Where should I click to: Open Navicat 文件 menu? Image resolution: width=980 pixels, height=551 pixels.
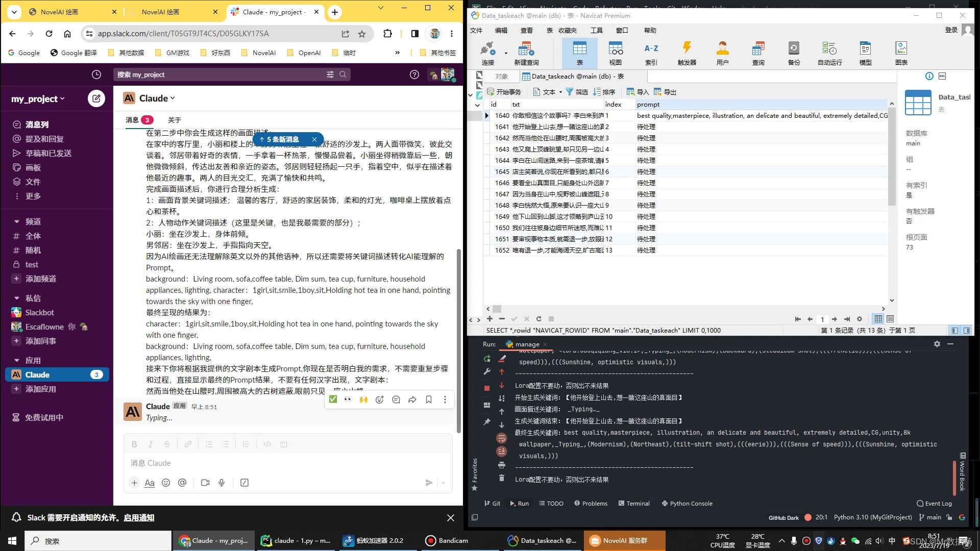coord(476,30)
